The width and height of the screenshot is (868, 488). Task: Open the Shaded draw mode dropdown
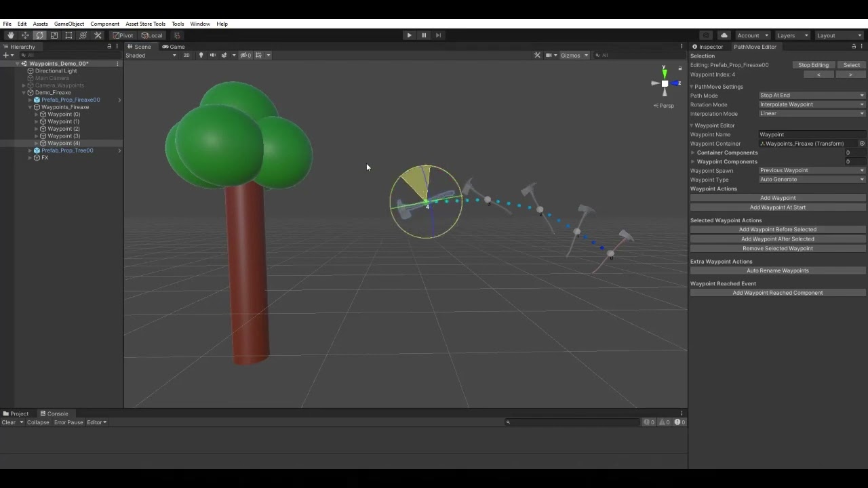[x=151, y=56]
